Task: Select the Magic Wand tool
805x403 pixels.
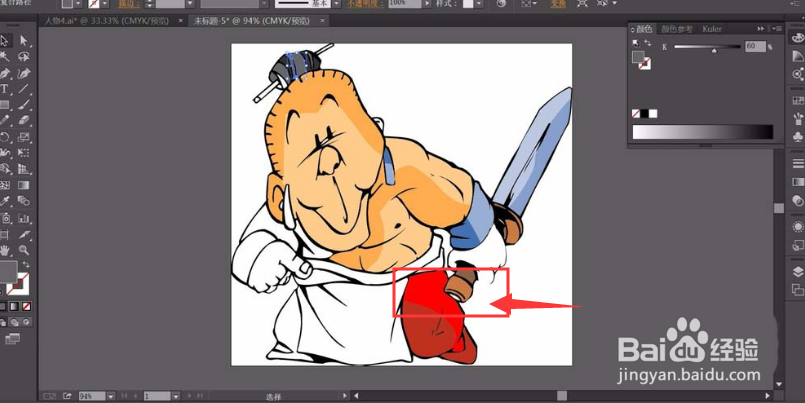Action: tap(5, 56)
